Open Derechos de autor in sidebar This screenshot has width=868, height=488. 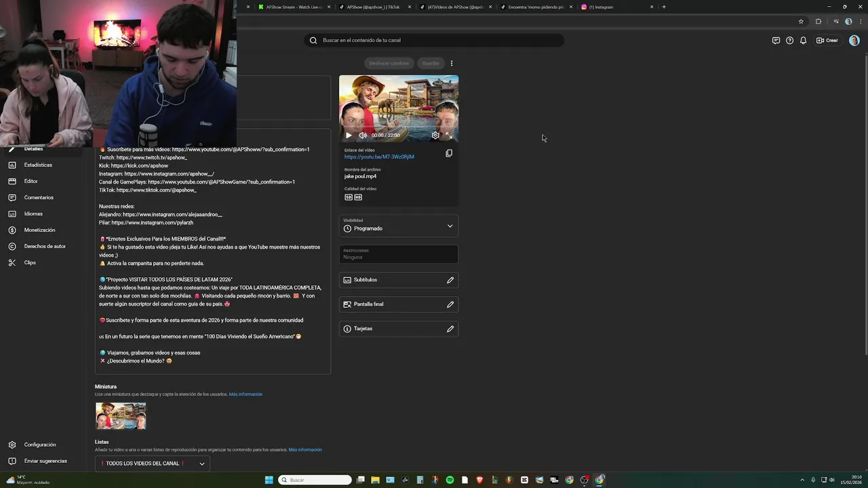[x=45, y=246]
